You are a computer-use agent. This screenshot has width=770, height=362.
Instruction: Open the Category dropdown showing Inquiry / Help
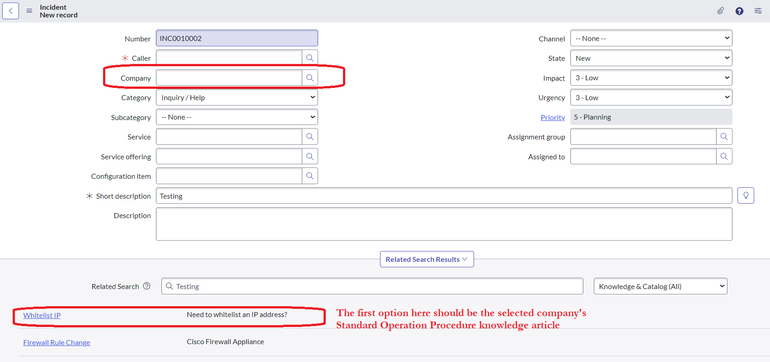coord(237,97)
